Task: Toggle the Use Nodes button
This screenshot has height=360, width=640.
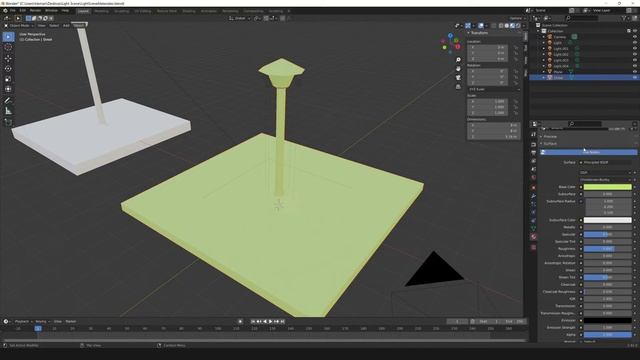Action: [x=589, y=152]
